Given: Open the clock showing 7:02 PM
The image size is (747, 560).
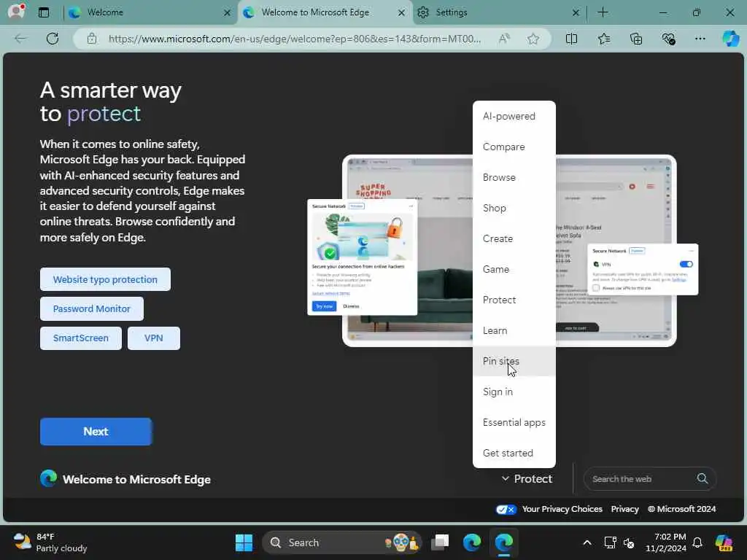Looking at the screenshot, I should tap(666, 542).
